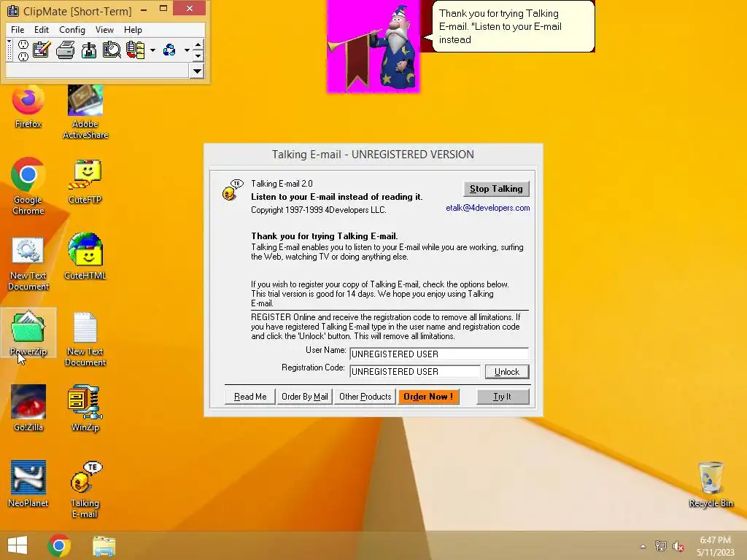The image size is (747, 560).
Task: Open dropdown arrow next to recycle icon
Action: click(x=187, y=50)
